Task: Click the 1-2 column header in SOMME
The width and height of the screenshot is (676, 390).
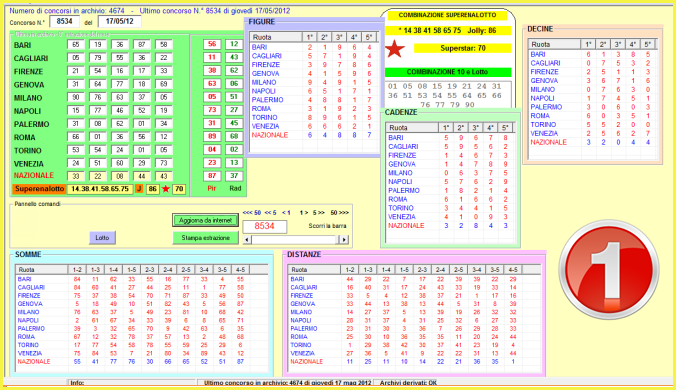Action: [77, 270]
